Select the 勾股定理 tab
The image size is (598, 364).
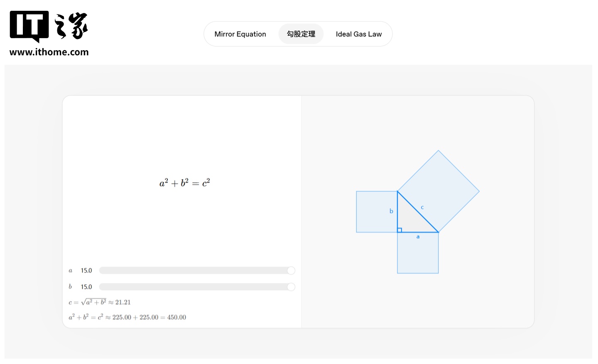point(301,34)
